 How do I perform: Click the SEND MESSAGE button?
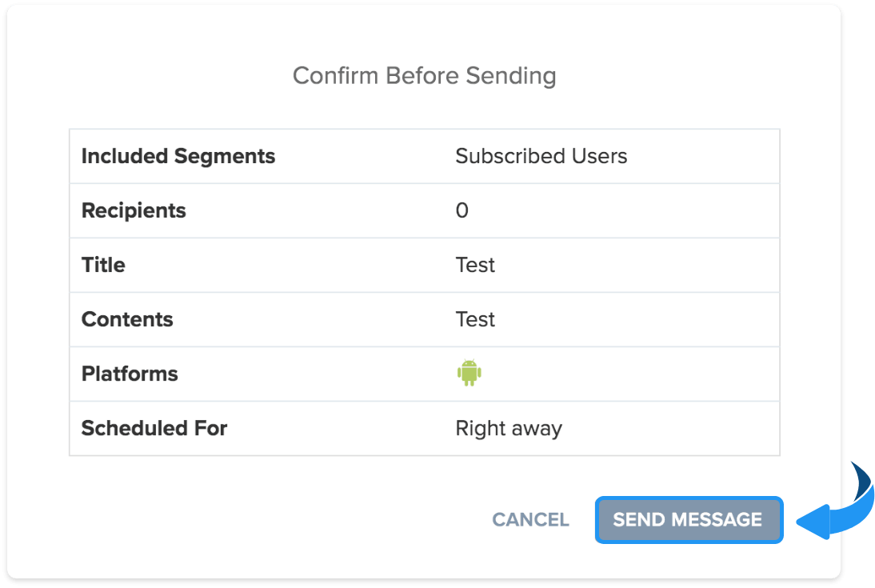tap(689, 519)
